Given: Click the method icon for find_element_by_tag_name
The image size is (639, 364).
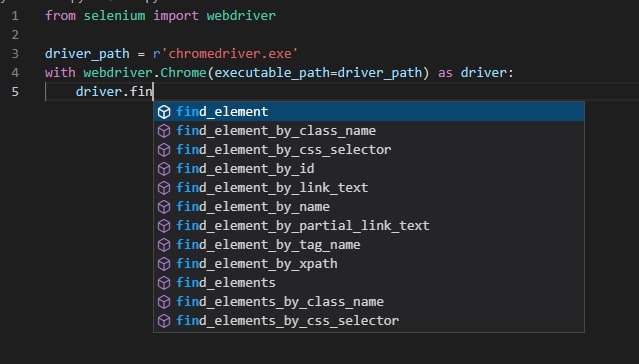Looking at the screenshot, I should pos(164,245).
